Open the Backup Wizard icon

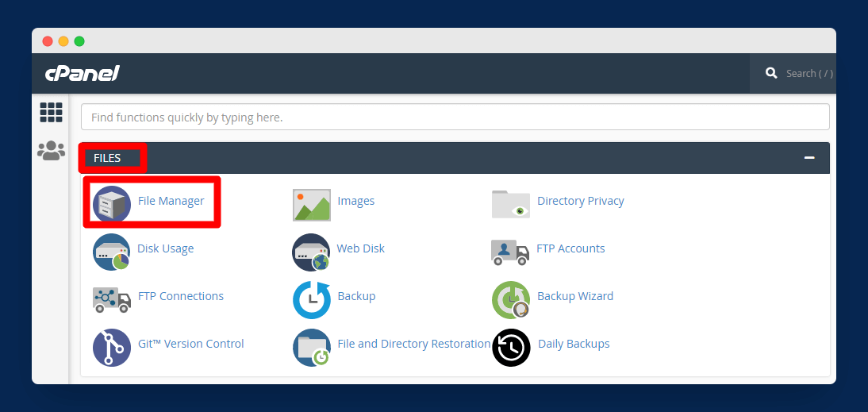click(x=510, y=299)
